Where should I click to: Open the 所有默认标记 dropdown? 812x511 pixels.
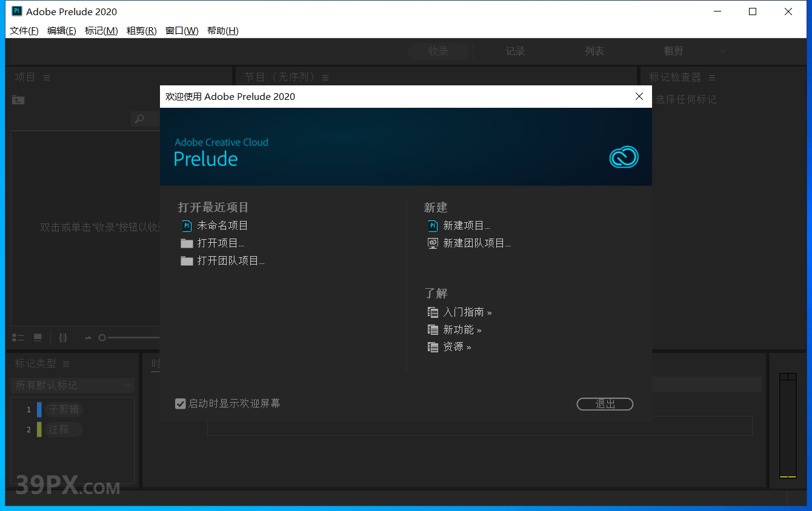tap(73, 385)
